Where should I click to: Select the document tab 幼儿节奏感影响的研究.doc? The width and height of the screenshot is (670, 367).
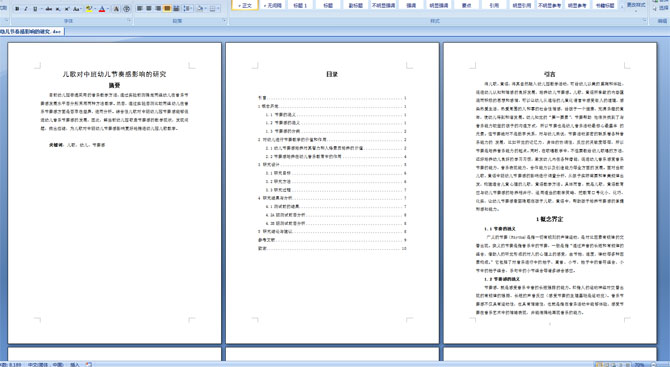tap(31, 32)
